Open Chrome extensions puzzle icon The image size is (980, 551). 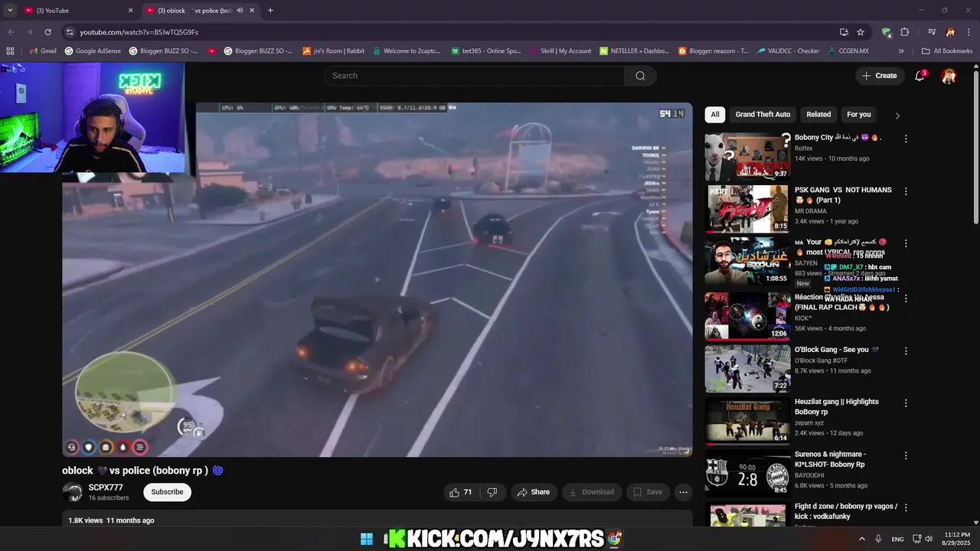tap(904, 32)
